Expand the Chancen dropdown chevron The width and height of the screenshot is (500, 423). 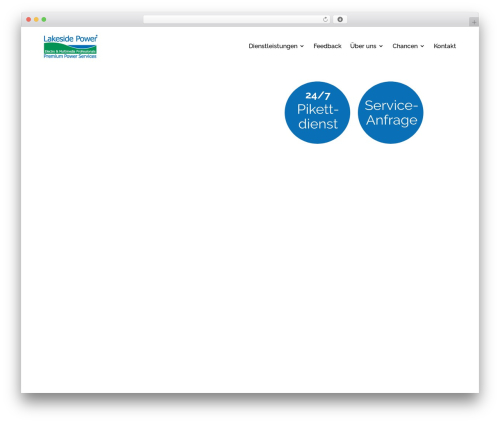pos(422,46)
